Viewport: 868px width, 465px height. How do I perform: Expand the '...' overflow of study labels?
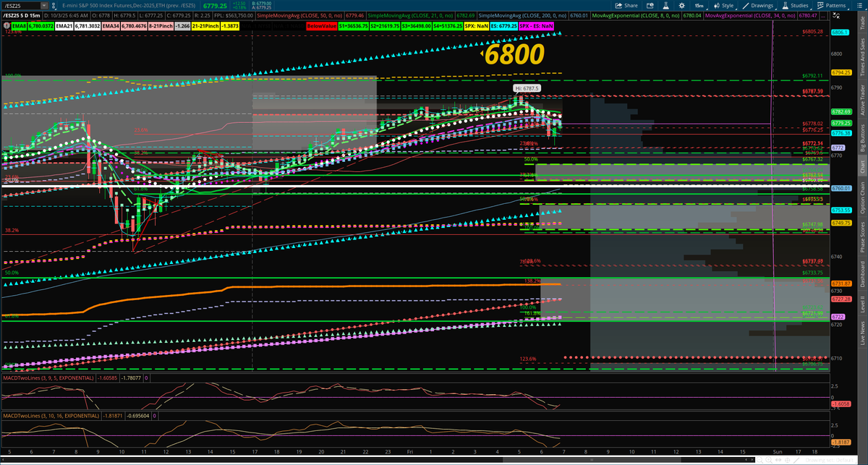point(823,14)
